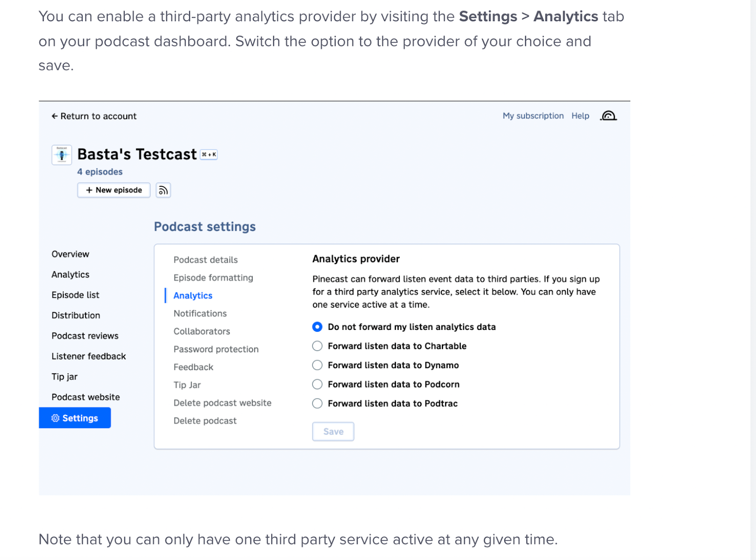Click the Help link

tap(580, 116)
